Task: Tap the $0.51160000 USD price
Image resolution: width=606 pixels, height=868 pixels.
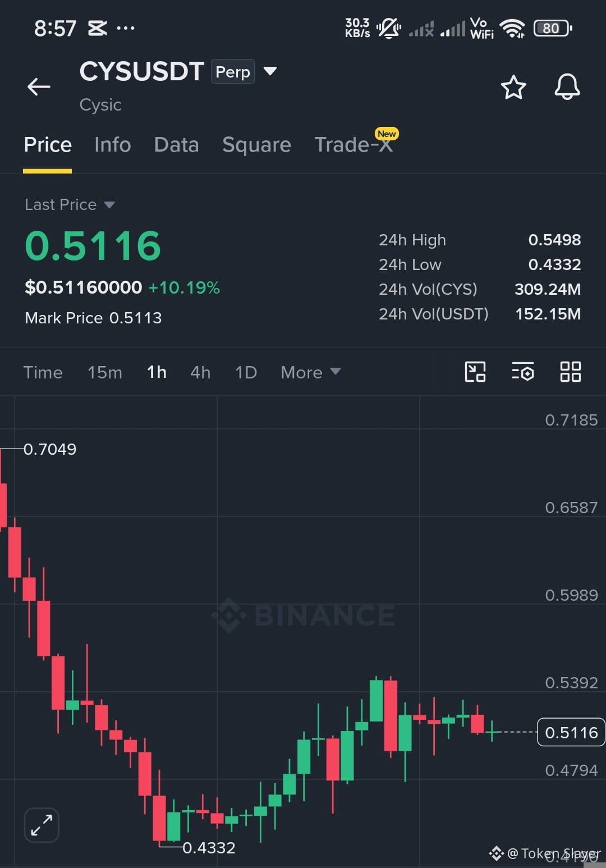Action: [x=84, y=287]
